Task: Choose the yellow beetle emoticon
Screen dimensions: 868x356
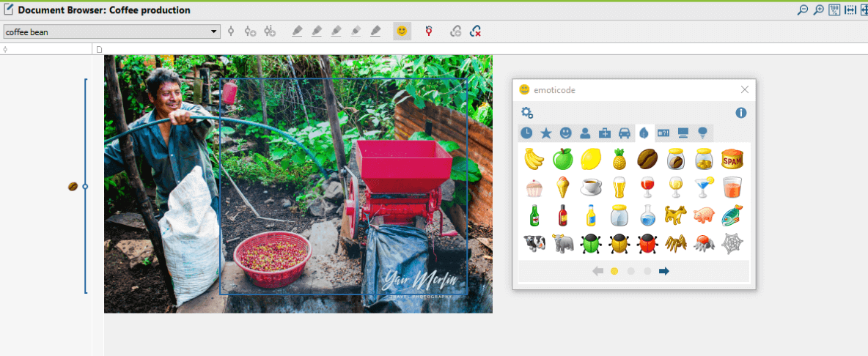Action: (x=619, y=243)
